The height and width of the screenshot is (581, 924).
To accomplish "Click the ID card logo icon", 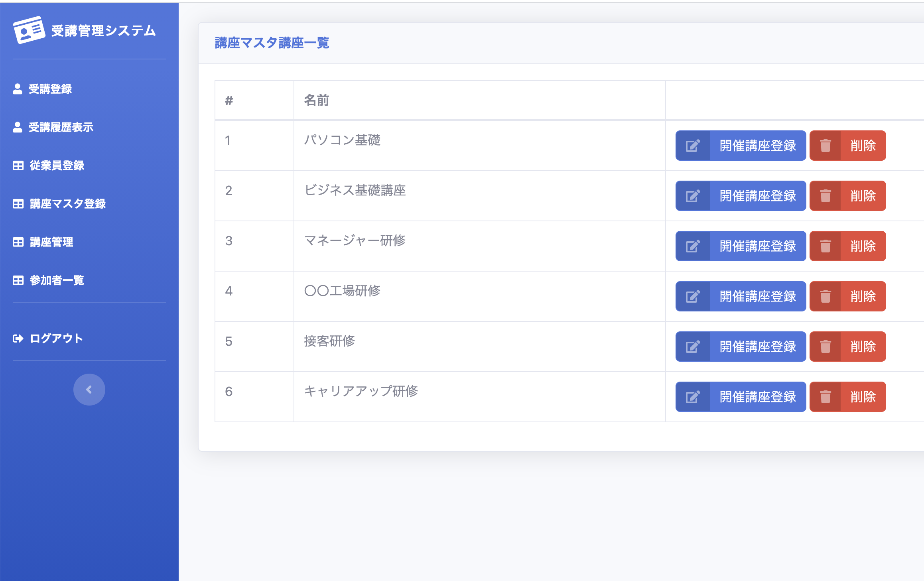I will 29,30.
